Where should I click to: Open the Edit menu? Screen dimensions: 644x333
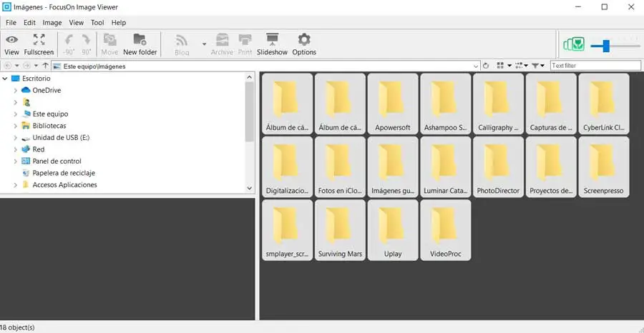click(x=29, y=23)
